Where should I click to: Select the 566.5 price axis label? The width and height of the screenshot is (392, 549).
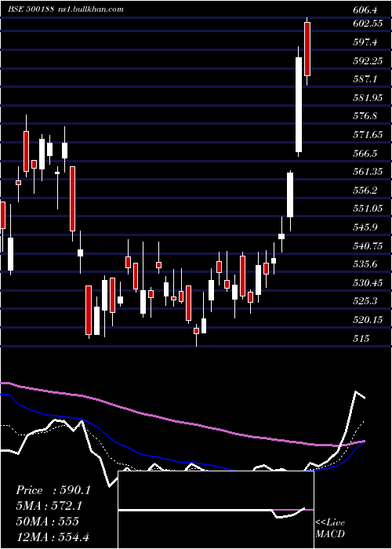point(365,154)
